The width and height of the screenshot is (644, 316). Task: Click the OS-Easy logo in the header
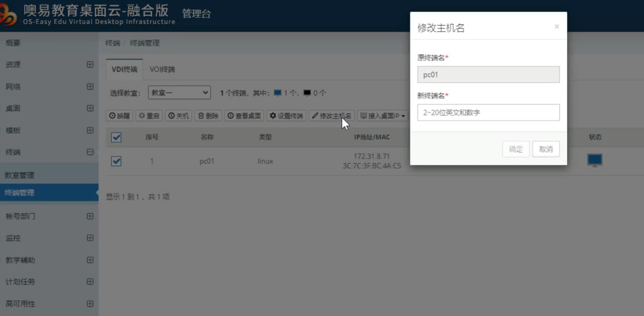pyautogui.click(x=8, y=17)
